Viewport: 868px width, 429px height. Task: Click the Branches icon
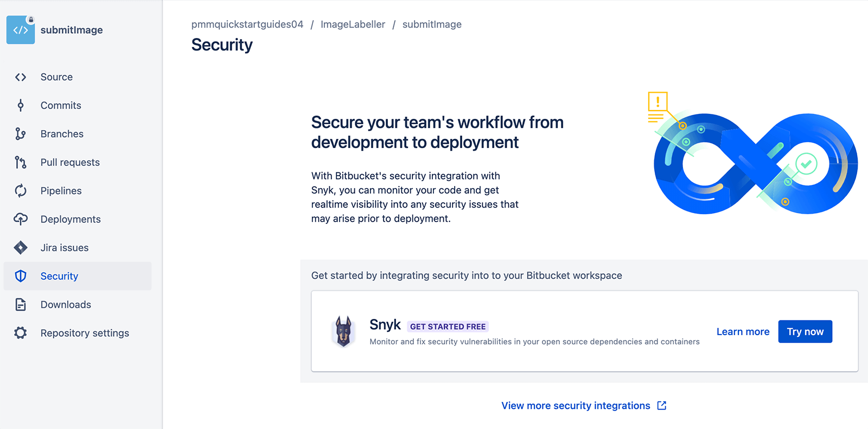[x=20, y=133]
